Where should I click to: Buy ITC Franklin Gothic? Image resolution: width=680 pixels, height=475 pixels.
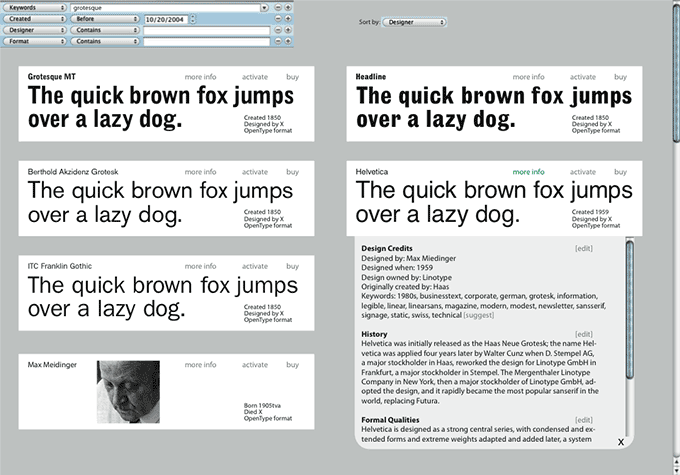point(292,266)
